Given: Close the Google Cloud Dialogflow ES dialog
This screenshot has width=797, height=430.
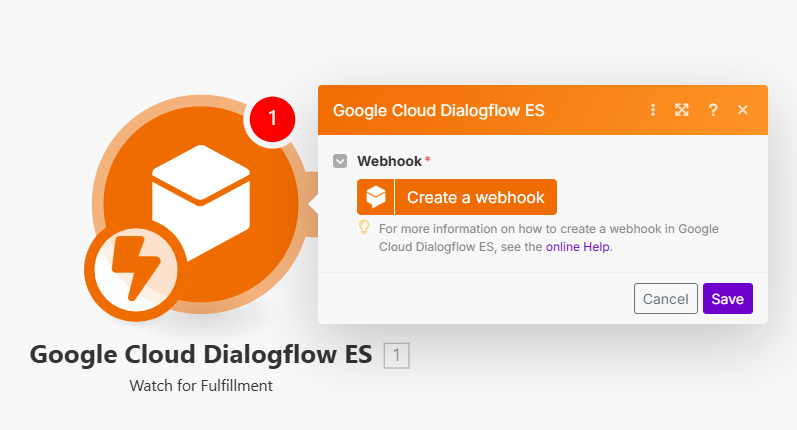Looking at the screenshot, I should (743, 110).
